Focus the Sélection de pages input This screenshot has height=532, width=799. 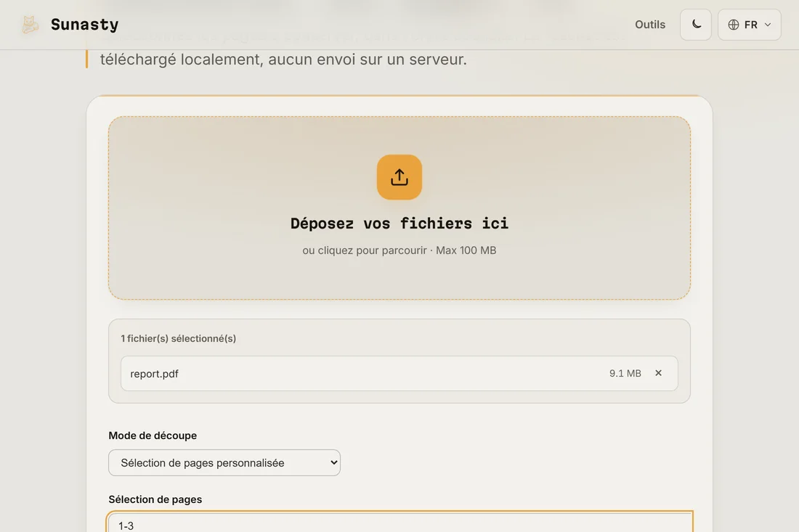point(399,523)
